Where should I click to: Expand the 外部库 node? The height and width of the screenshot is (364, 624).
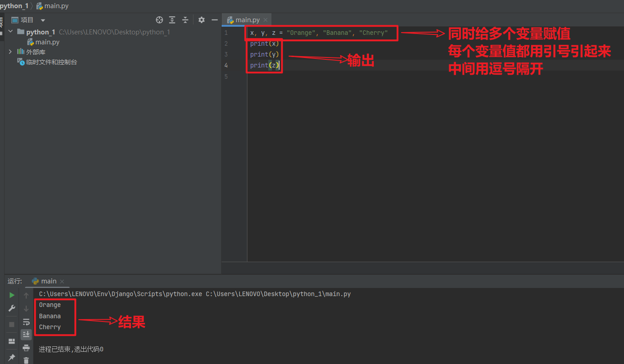point(10,52)
